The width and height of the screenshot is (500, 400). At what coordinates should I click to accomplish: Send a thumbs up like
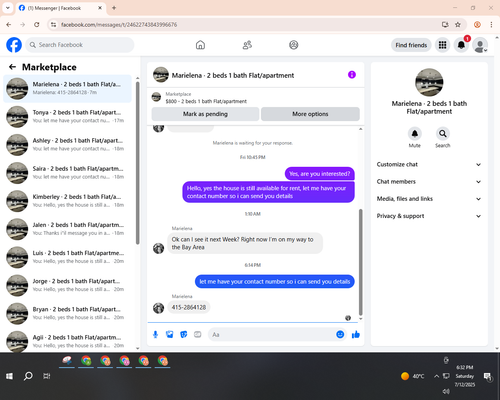click(x=356, y=334)
